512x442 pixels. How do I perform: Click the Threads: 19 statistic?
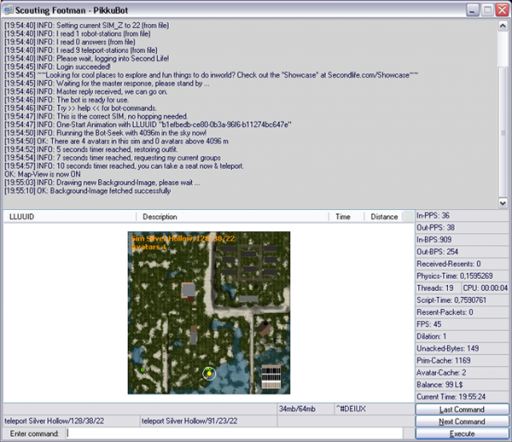438,288
